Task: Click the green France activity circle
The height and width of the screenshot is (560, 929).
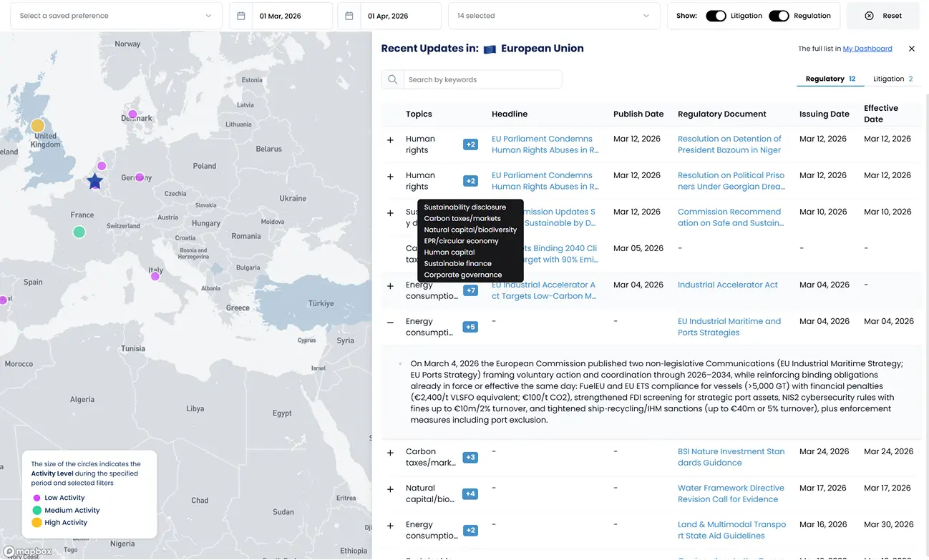Action: pyautogui.click(x=79, y=232)
